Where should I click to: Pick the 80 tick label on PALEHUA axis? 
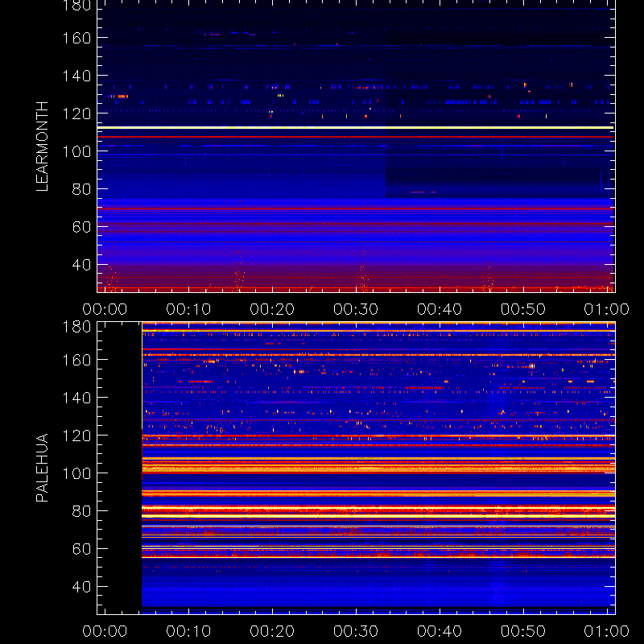81,511
